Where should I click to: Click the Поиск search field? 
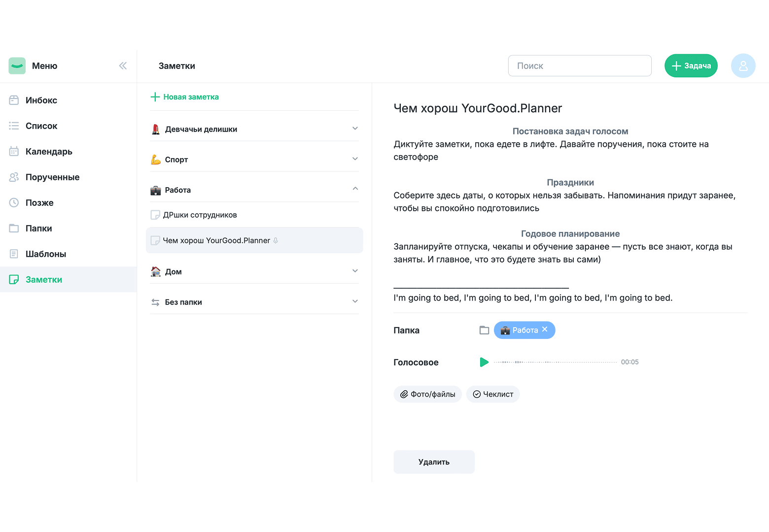[x=579, y=66]
